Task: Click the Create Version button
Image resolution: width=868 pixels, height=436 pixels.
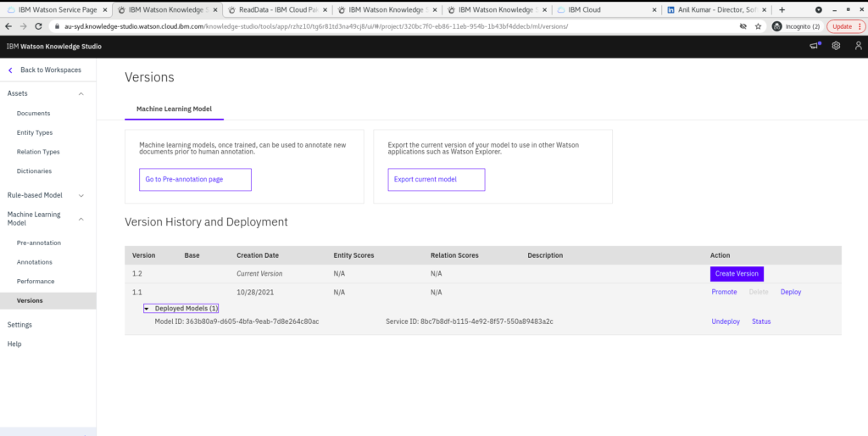Action: coord(737,273)
